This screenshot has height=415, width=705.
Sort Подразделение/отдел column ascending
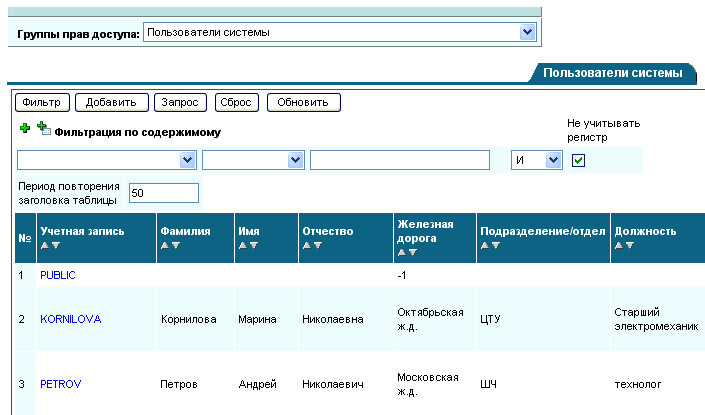[484, 245]
